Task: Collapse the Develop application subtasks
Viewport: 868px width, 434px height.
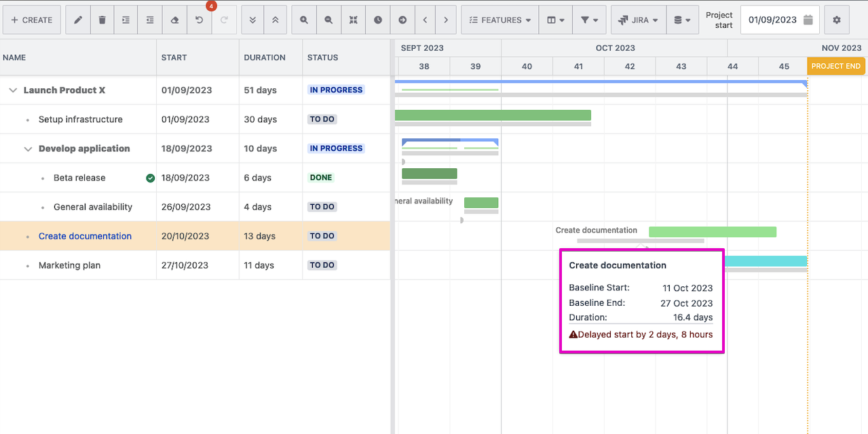Action: coord(28,149)
